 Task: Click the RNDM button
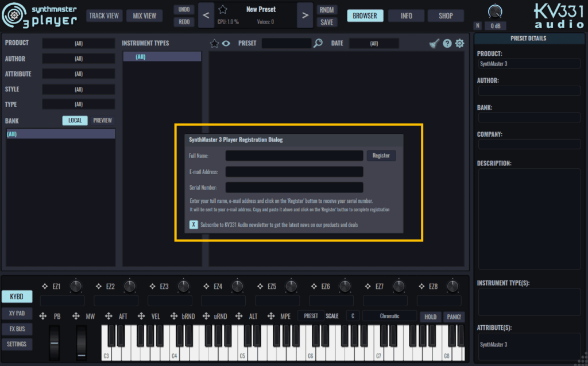(327, 10)
